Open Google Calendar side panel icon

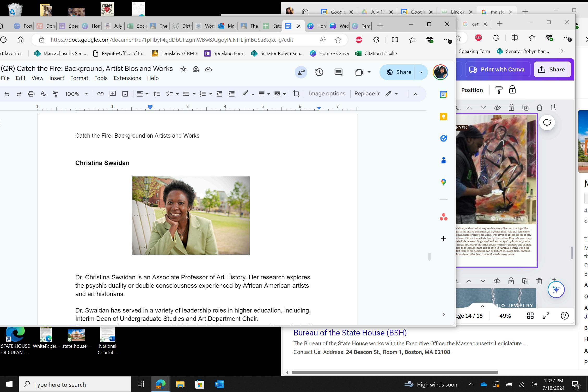443,95
